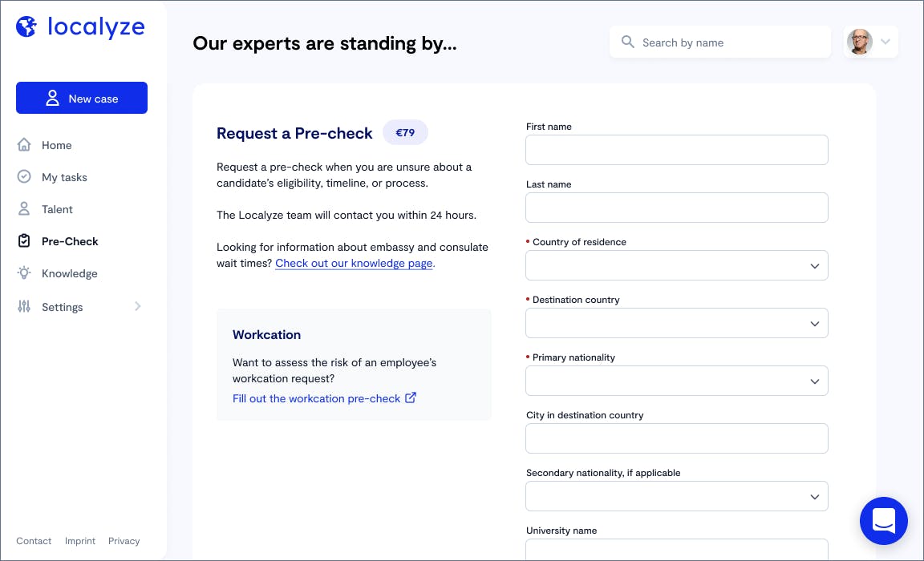Open Home via house icon

(x=24, y=145)
